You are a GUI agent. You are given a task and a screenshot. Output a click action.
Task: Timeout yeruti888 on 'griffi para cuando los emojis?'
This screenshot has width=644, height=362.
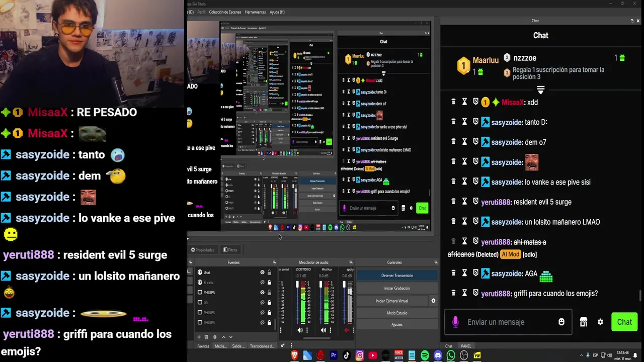coord(465,293)
